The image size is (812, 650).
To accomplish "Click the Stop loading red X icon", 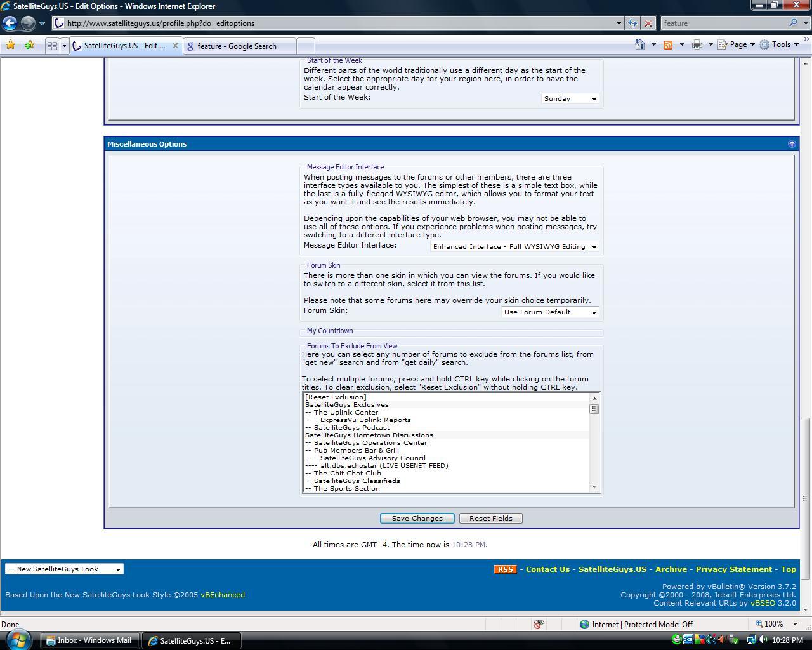I will [x=648, y=23].
